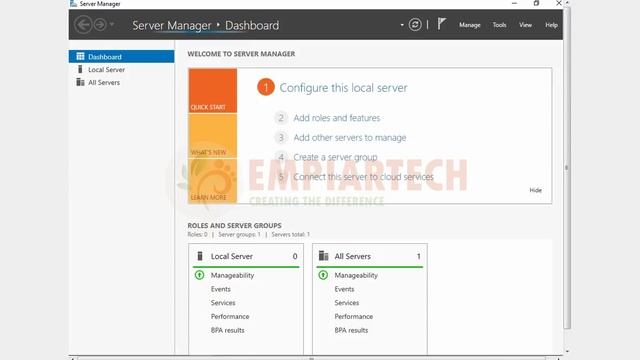Viewport: 640px width, 360px height.
Task: Click All Servers tile servers icon
Action: point(323,256)
